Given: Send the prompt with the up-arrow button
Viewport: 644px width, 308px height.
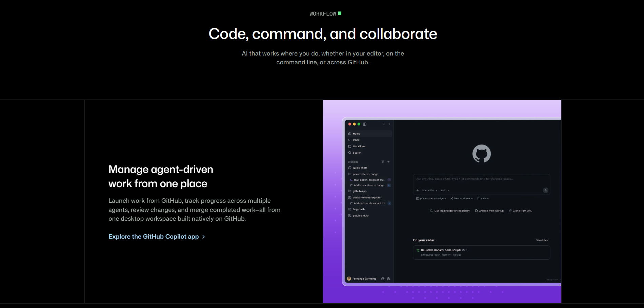Looking at the screenshot, I should coord(545,190).
